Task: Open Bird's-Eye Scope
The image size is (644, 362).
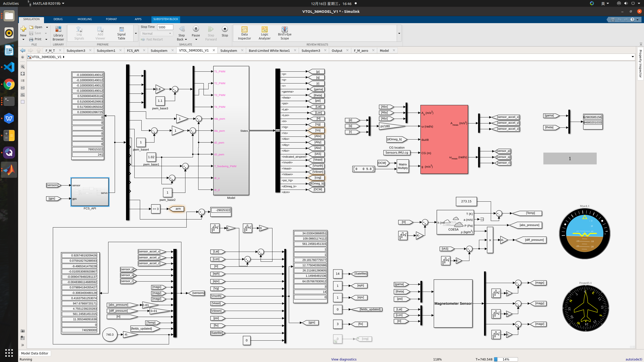Action: pos(285,33)
